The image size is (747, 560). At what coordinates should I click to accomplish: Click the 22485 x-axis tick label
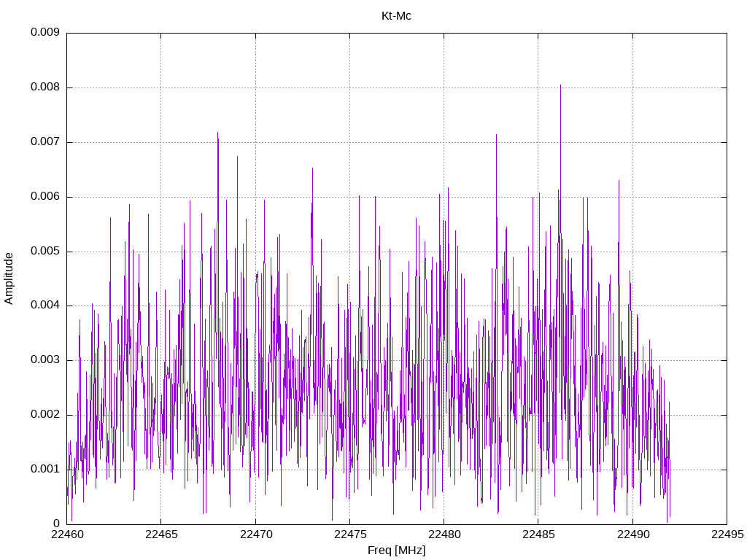[538, 534]
